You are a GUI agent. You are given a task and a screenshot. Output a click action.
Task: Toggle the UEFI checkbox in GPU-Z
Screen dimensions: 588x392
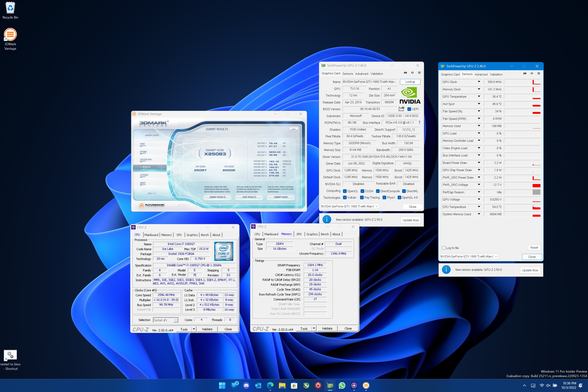(409, 109)
